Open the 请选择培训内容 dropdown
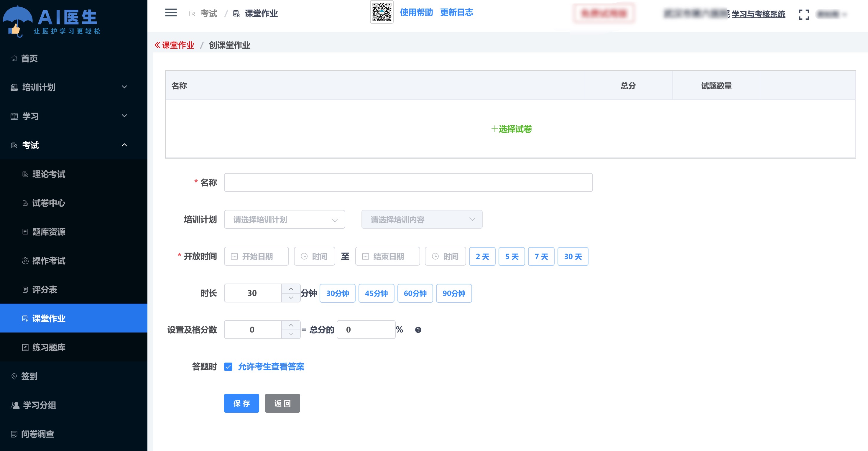The height and width of the screenshot is (451, 868). coord(422,220)
